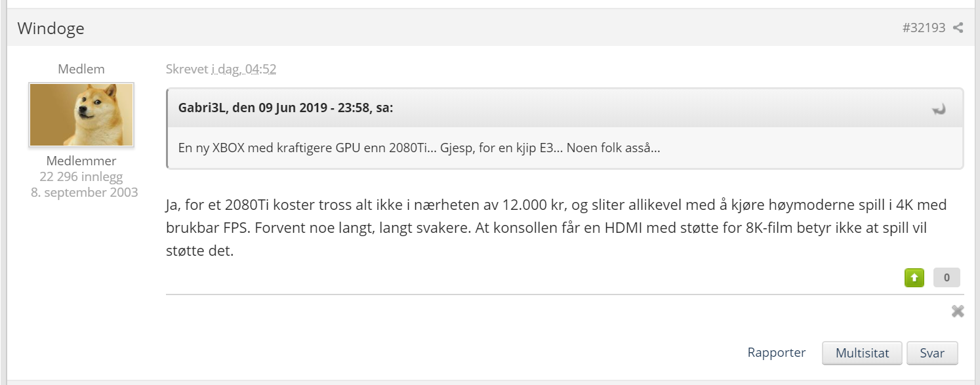Open post permalink #32193
The width and height of the screenshot is (980, 385).
point(924,28)
